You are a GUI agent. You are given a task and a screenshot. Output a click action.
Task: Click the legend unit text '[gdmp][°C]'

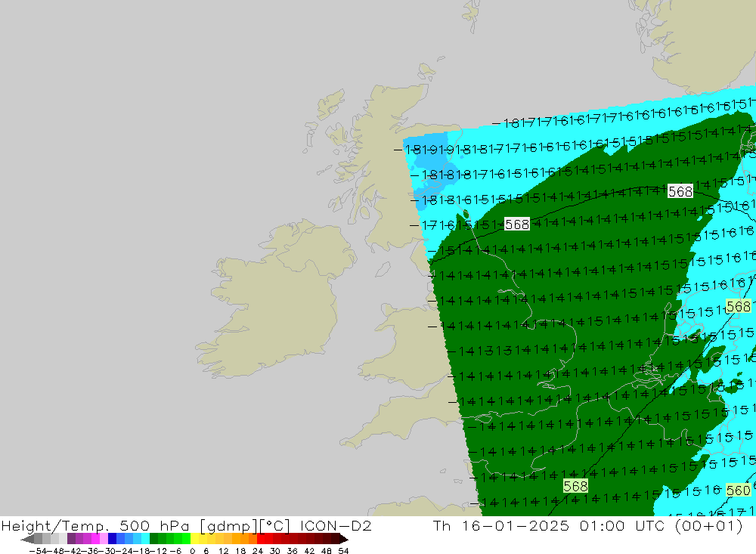tap(245, 525)
